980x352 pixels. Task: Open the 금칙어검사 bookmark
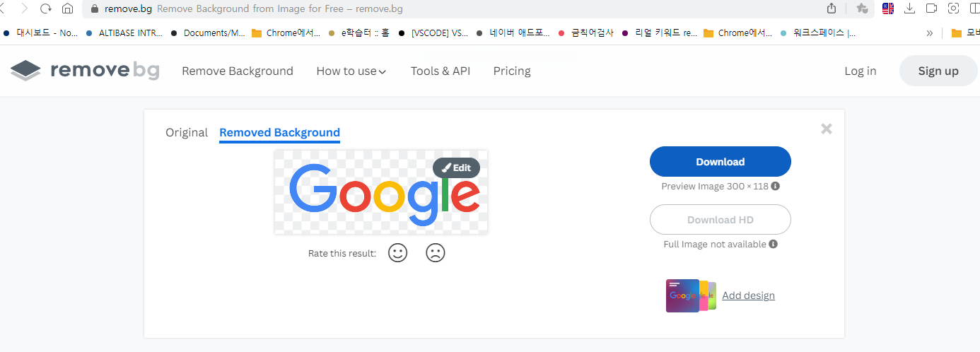point(586,33)
